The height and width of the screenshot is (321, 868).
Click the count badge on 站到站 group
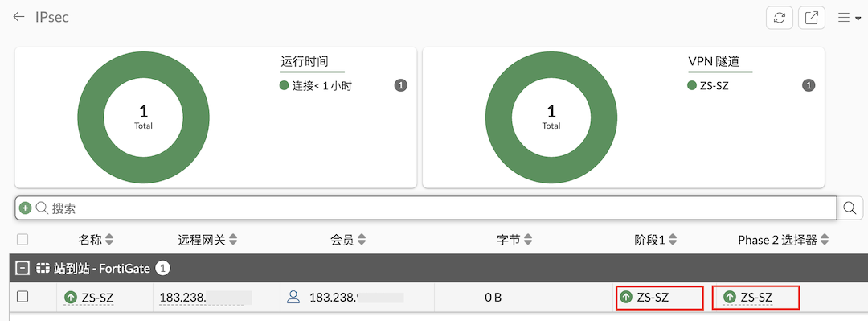tap(162, 269)
